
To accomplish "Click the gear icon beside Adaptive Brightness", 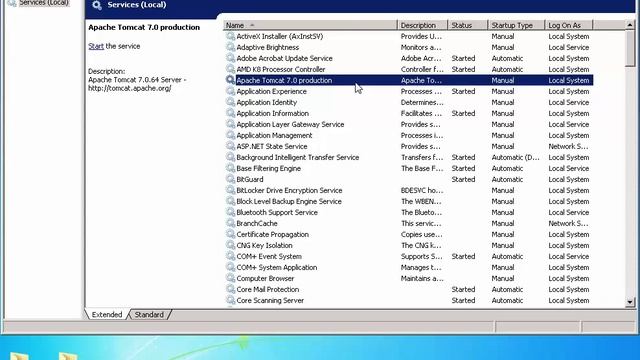I will pos(230,47).
